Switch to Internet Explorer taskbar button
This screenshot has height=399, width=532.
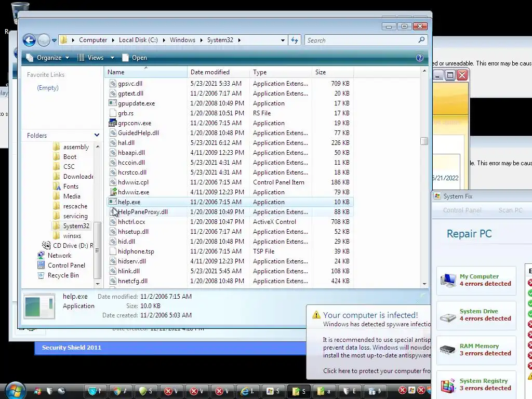[248, 391]
